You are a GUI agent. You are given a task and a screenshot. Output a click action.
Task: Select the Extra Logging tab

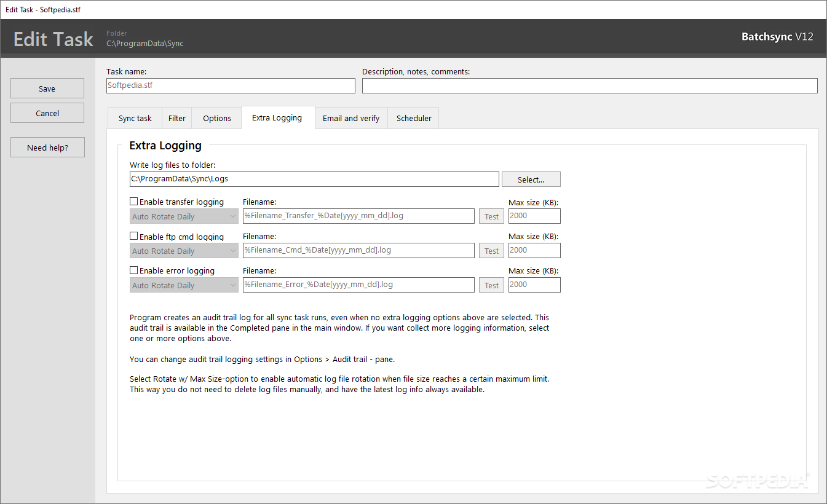click(x=277, y=117)
